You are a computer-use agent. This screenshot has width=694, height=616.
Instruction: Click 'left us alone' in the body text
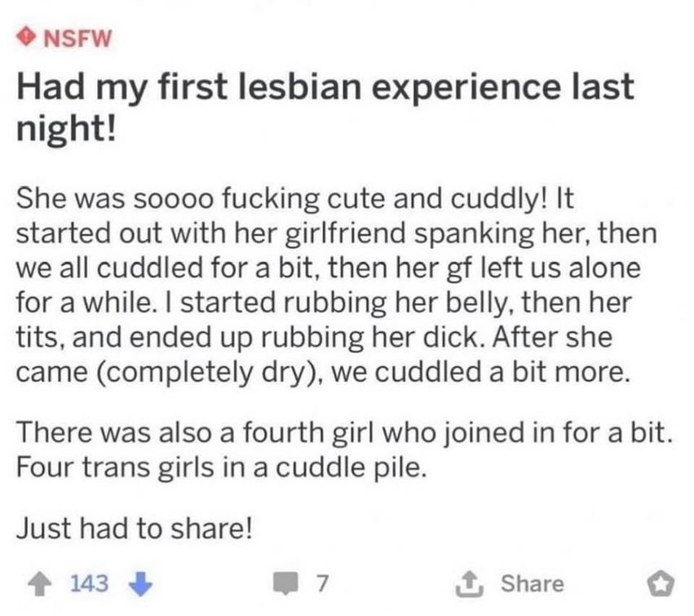pyautogui.click(x=560, y=268)
